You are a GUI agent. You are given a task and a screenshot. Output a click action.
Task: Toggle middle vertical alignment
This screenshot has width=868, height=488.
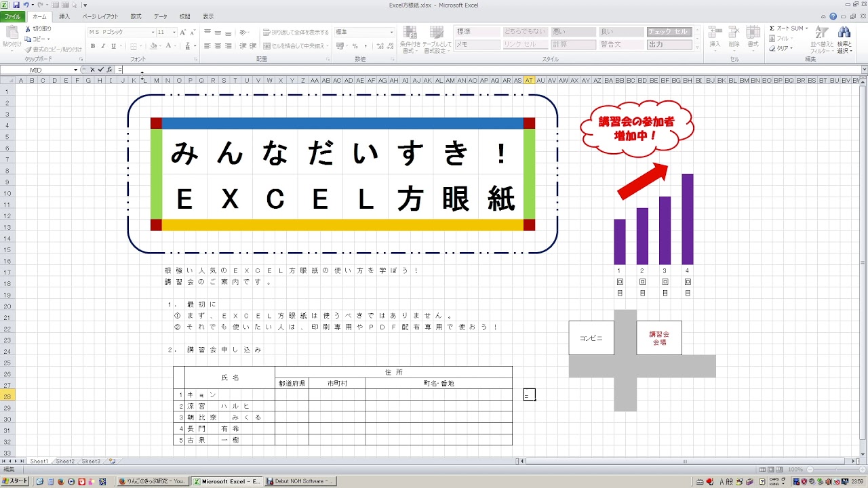click(218, 32)
